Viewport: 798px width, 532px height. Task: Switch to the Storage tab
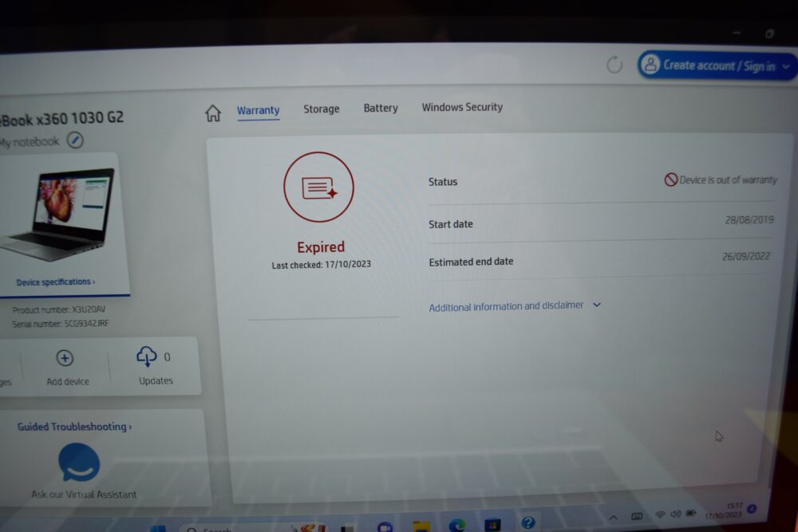coord(321,108)
